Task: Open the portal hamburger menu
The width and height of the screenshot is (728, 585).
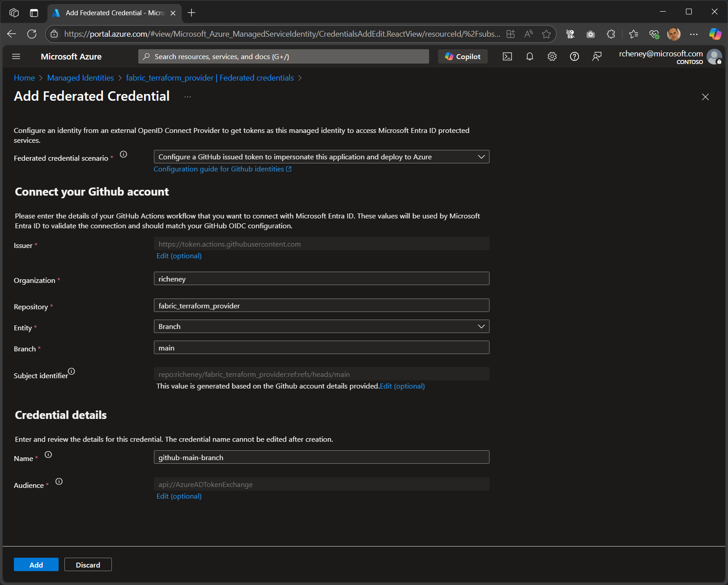Action: (x=16, y=56)
